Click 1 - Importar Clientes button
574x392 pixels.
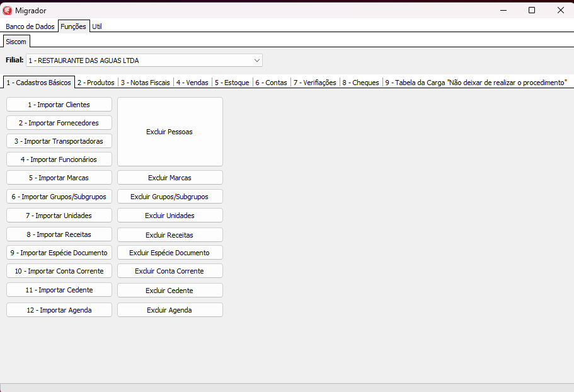[x=59, y=105]
